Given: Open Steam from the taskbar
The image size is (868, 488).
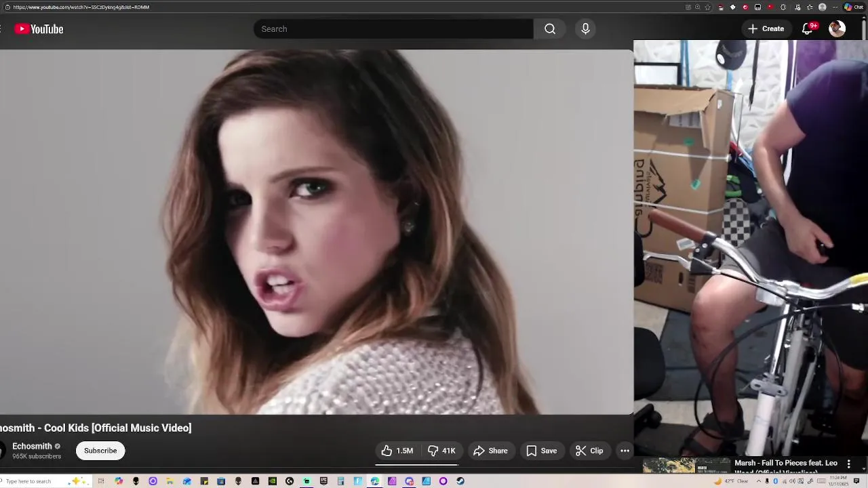Looking at the screenshot, I should (460, 481).
